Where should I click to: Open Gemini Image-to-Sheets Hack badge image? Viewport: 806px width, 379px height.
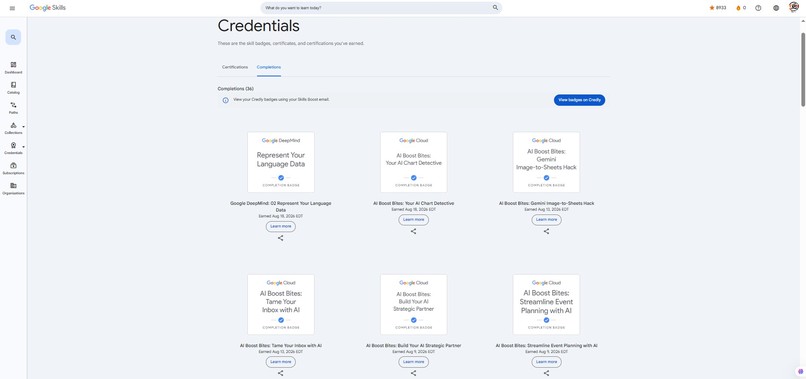546,162
